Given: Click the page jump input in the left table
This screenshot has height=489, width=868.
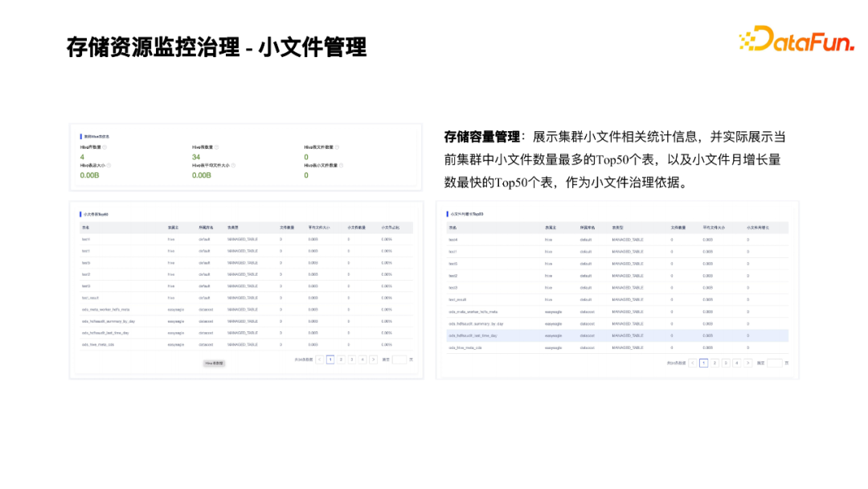Looking at the screenshot, I should (400, 359).
